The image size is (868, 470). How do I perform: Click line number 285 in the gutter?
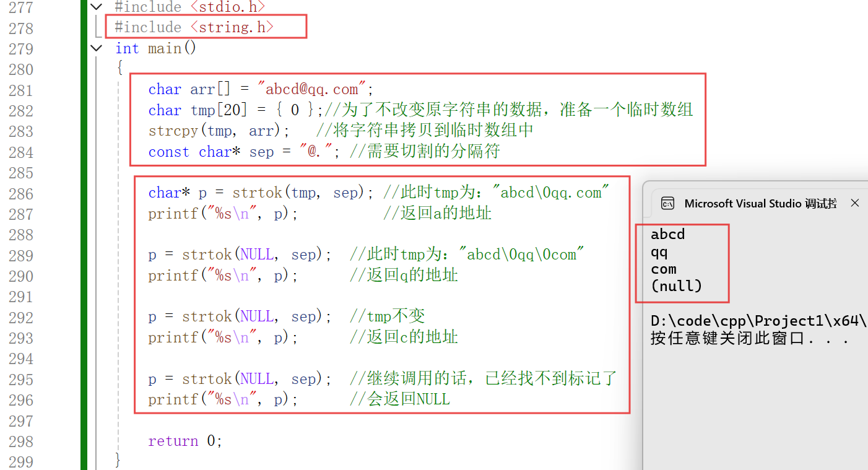click(x=20, y=173)
